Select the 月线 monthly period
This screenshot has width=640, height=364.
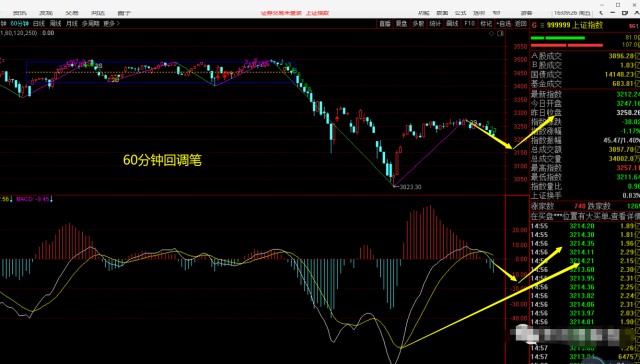(71, 24)
